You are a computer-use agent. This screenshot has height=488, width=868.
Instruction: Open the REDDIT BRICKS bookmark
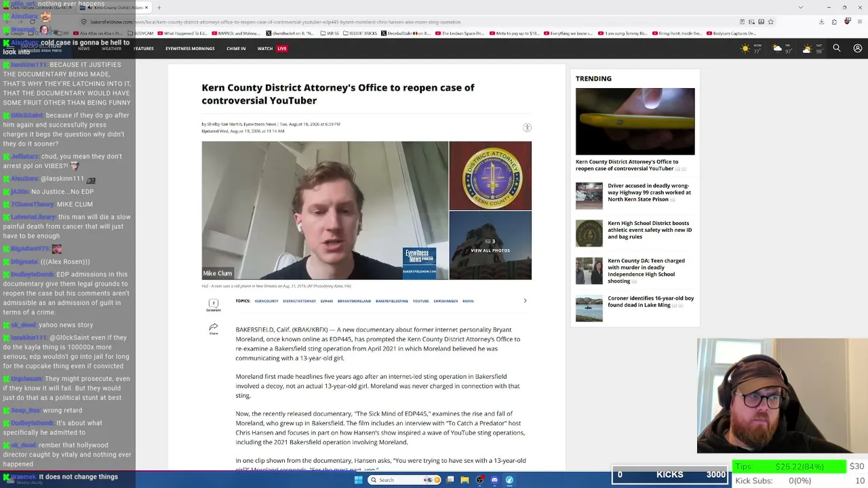pyautogui.click(x=360, y=33)
